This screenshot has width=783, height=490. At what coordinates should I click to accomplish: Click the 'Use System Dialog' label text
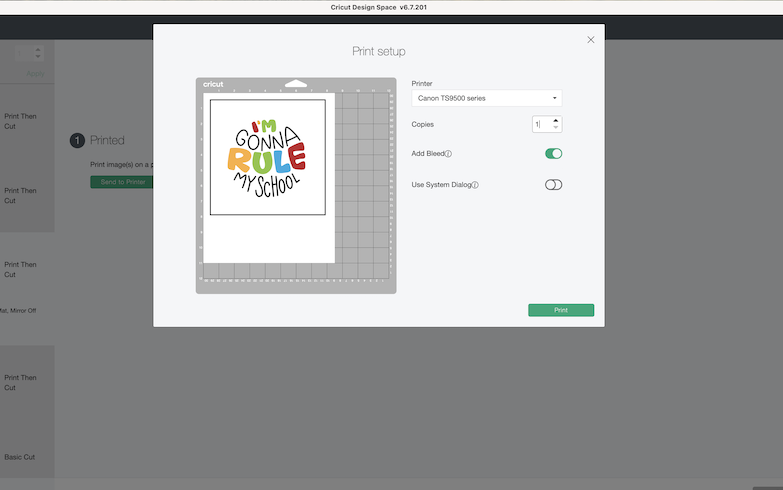pos(441,185)
